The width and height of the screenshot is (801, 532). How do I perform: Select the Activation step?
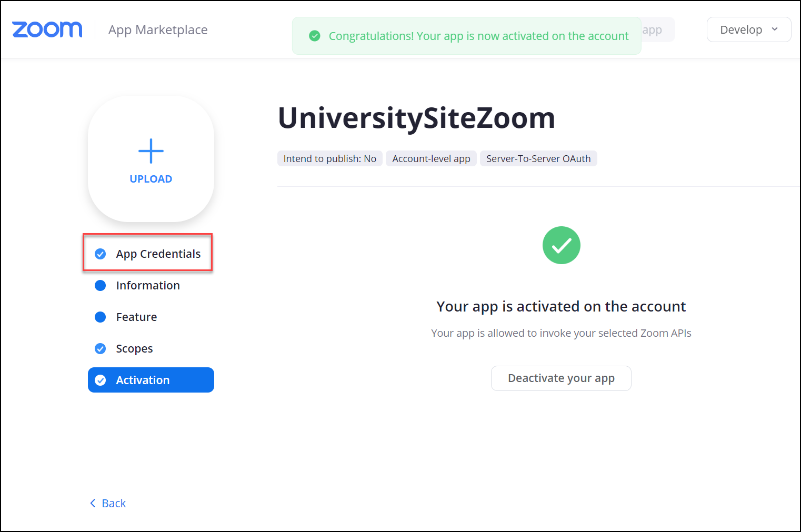[x=151, y=380]
